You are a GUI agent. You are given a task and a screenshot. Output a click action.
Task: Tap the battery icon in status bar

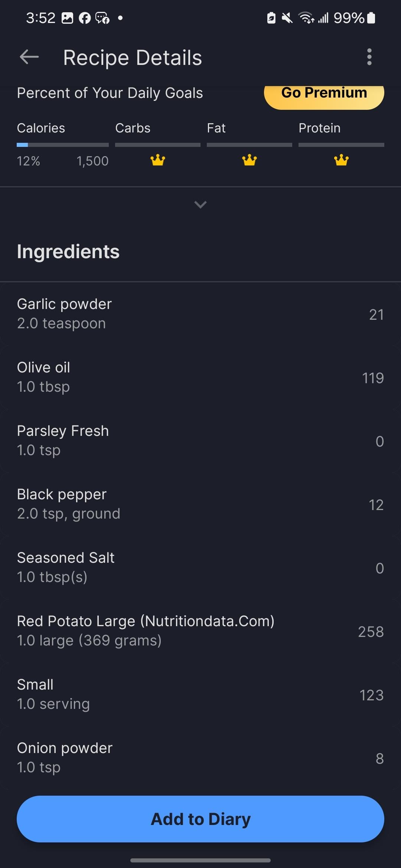pyautogui.click(x=371, y=18)
